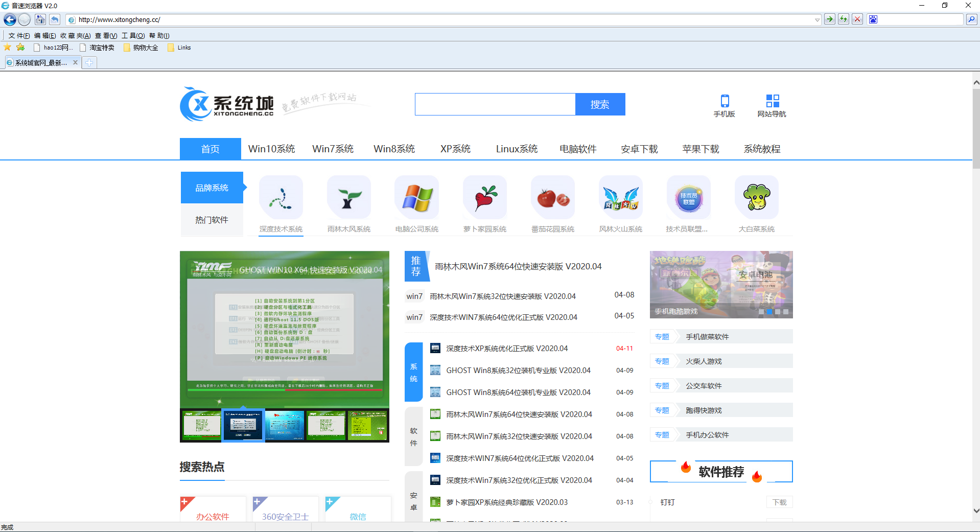Click the green Go arrow icon
This screenshot has height=532, width=980.
(x=830, y=19)
